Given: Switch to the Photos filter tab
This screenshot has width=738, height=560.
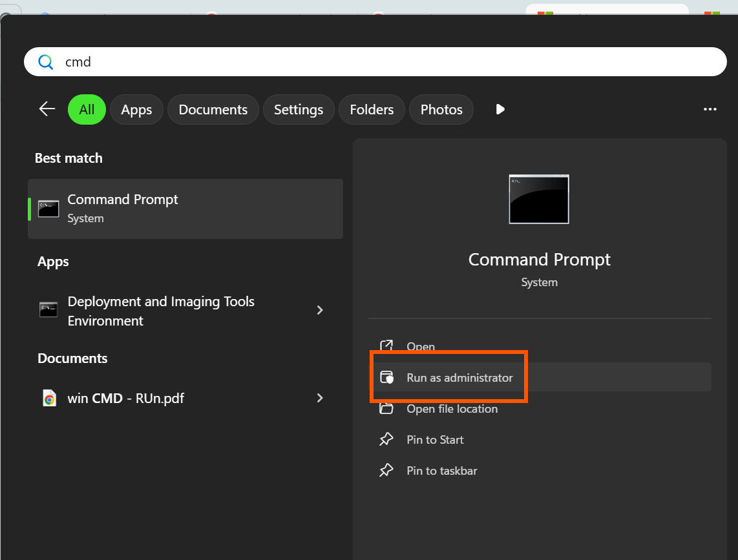Looking at the screenshot, I should coord(441,110).
